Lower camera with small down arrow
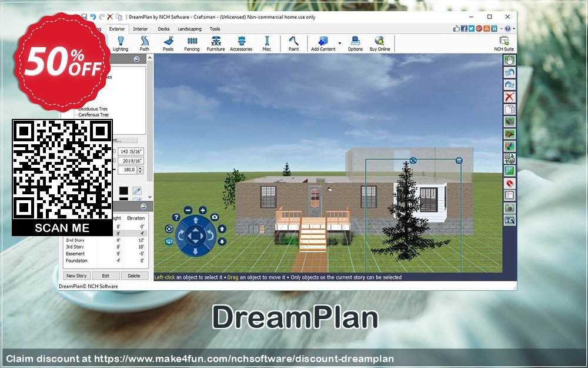Viewport: 588px width, 368px height. [222, 241]
